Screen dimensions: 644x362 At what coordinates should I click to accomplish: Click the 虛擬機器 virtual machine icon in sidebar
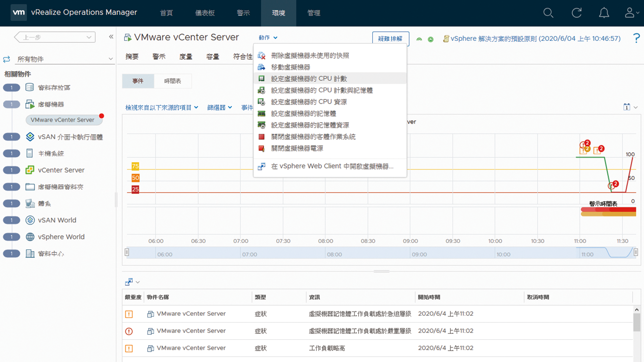point(30,104)
